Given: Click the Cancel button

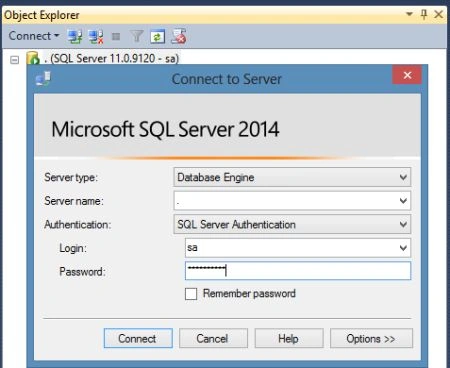Looking at the screenshot, I should tap(213, 338).
